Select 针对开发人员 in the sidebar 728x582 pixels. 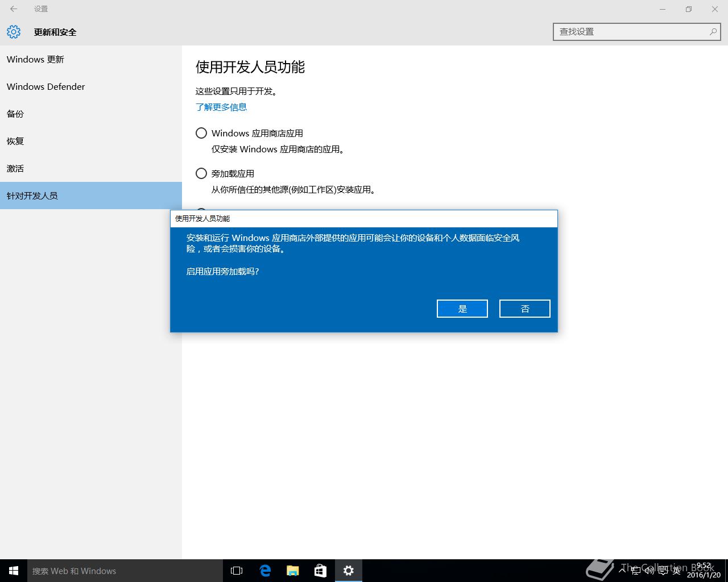click(x=91, y=196)
